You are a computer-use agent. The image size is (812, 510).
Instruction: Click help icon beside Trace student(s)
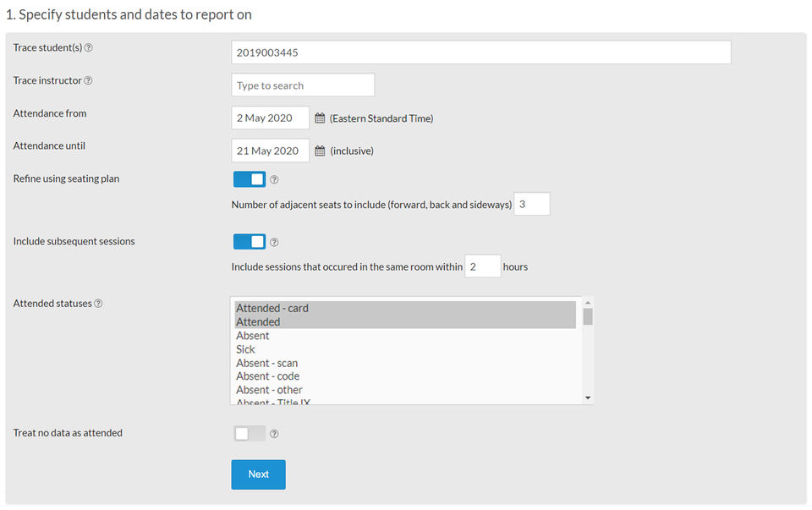point(89,48)
